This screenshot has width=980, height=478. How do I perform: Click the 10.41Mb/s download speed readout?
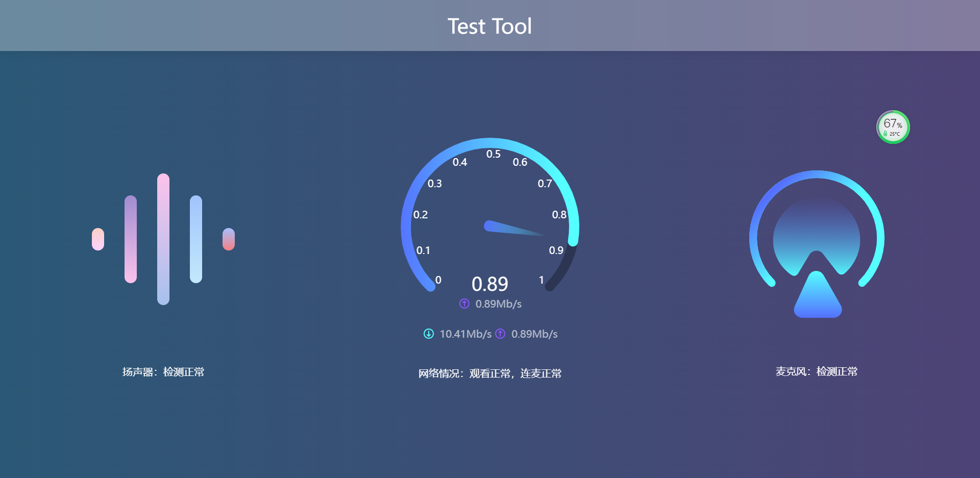click(x=465, y=334)
